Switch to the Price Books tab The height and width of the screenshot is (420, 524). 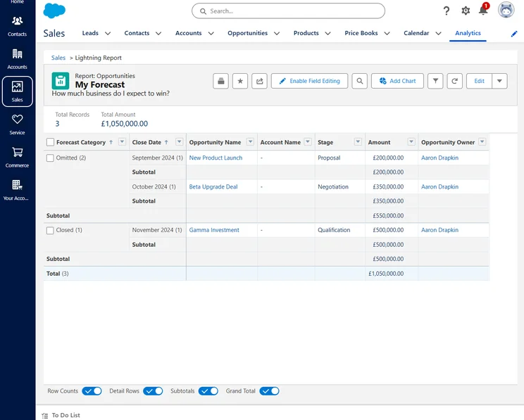click(361, 33)
